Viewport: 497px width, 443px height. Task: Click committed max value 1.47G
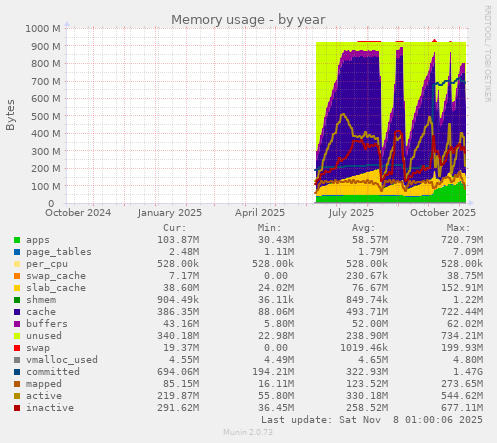point(468,372)
